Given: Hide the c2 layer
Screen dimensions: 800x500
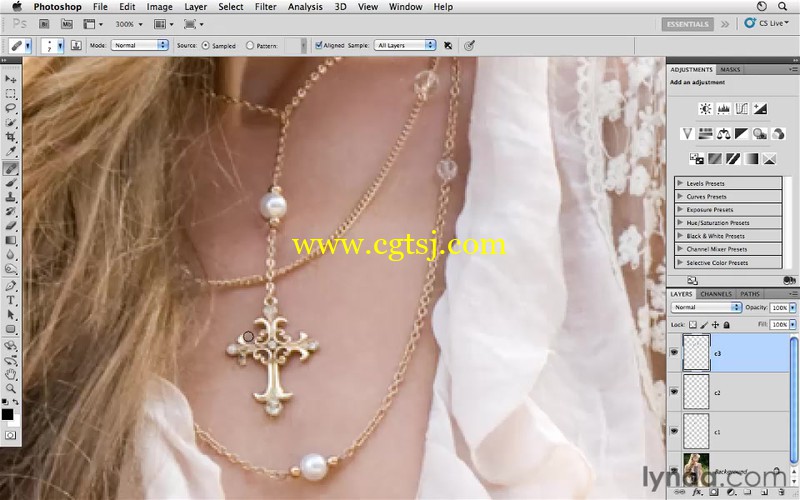Looking at the screenshot, I should 674,391.
